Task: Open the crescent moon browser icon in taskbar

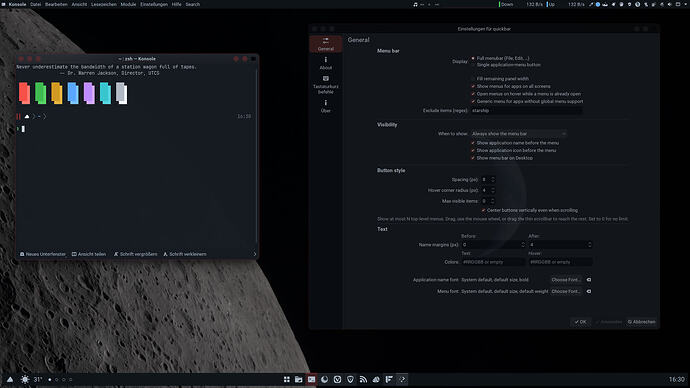Action: (324, 379)
